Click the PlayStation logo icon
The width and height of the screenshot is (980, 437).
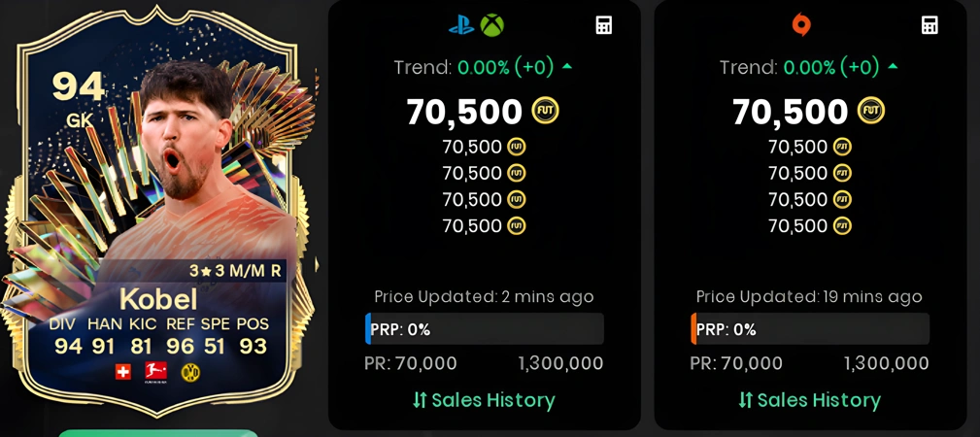(x=461, y=25)
